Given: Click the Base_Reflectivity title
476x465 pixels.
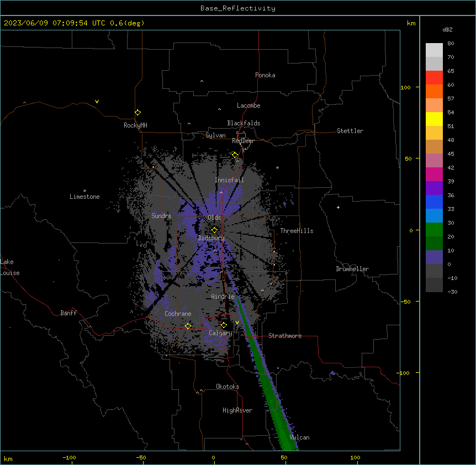Looking at the screenshot, I should pyautogui.click(x=238, y=8).
